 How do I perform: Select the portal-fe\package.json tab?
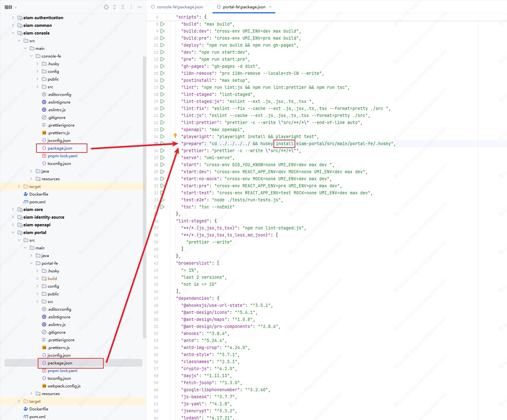(244, 7)
